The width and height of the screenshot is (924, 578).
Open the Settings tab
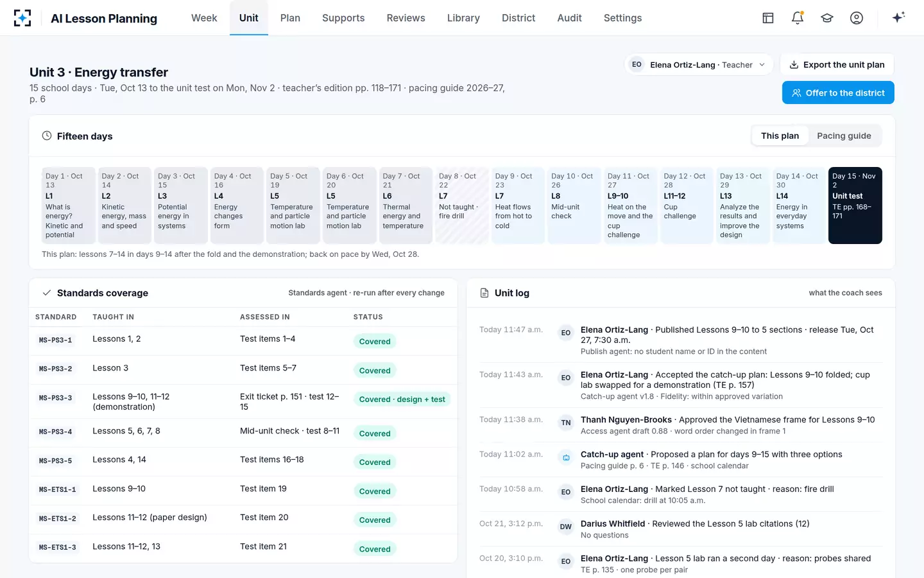622,18
